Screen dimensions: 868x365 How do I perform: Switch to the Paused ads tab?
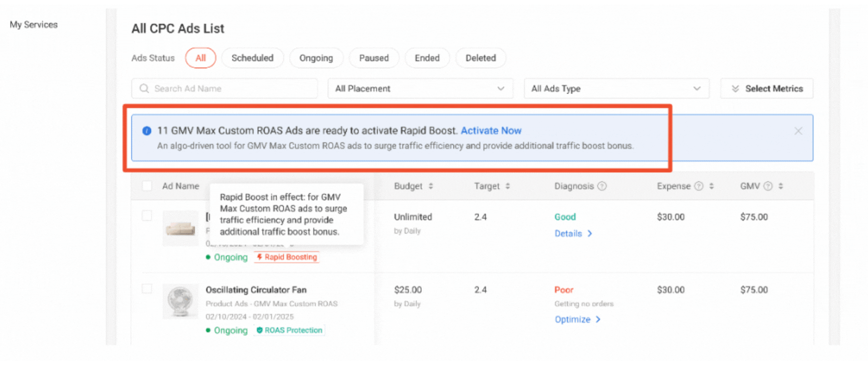374,58
